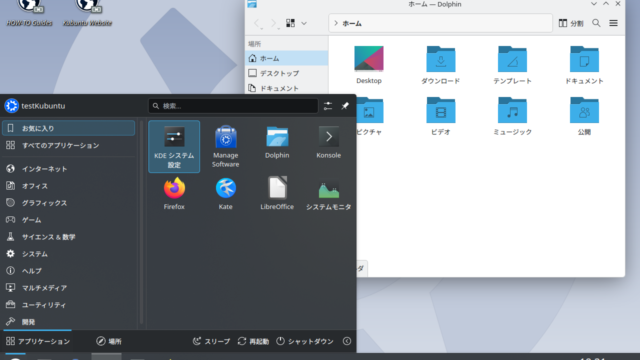Screen dimensions: 640x360
Task: Click シャットダウン button
Action: (x=305, y=341)
